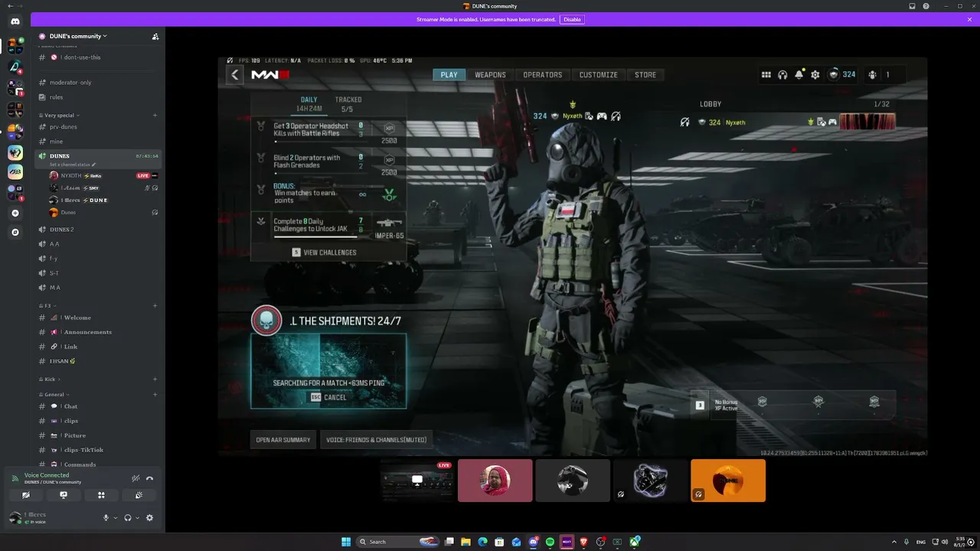
Task: Open the server invite people icon
Action: [x=155, y=36]
